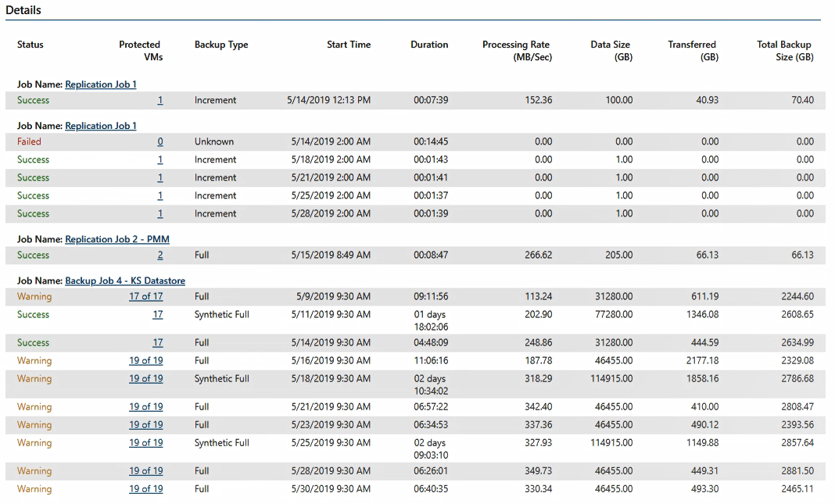Screen dimensions: 835x504
Task: Click the Failed status text
Action: point(29,142)
